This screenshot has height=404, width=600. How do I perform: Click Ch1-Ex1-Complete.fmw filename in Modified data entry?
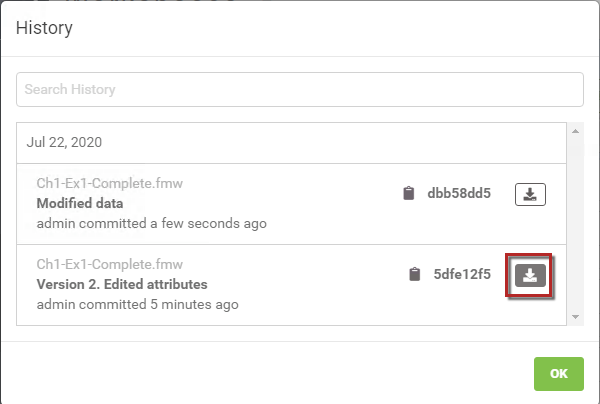(110, 183)
